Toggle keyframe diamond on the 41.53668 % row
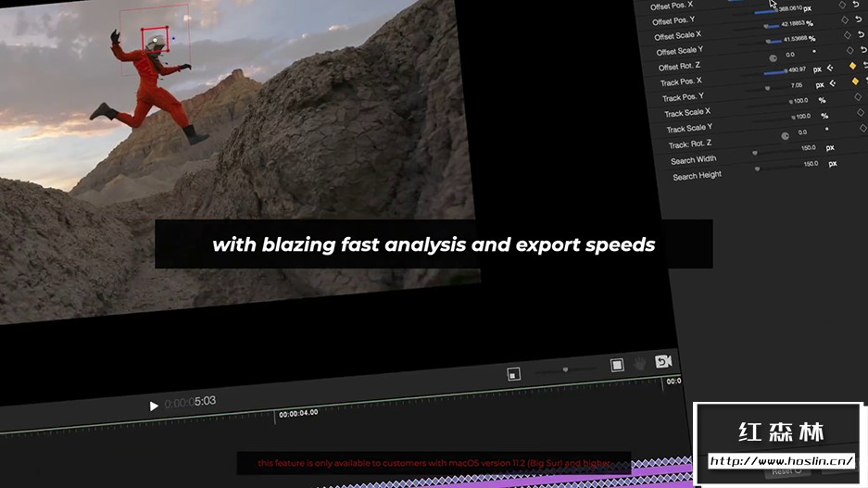This screenshot has width=868, height=488. 848,35
